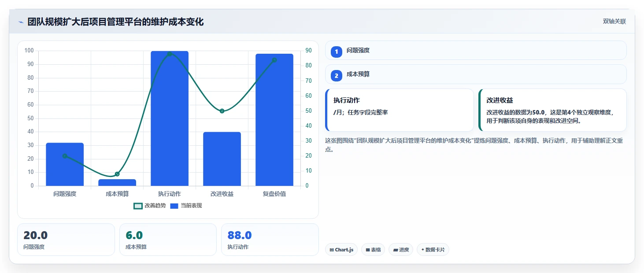Click the 20.0 问题强度 stat card

click(66, 240)
